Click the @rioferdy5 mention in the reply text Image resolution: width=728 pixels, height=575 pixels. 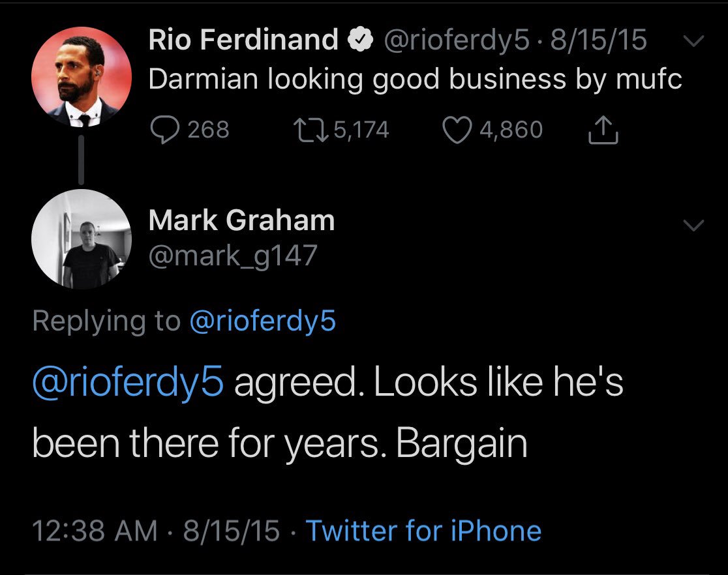(127, 383)
